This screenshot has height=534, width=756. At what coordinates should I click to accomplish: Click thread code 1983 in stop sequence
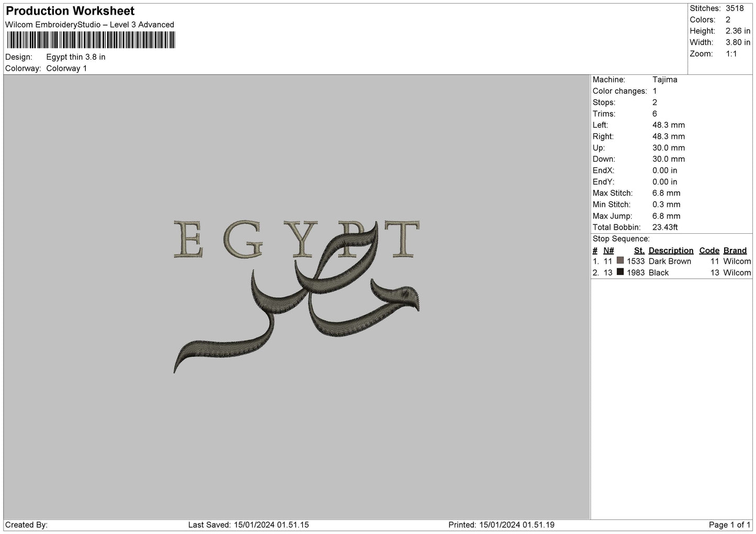(636, 273)
